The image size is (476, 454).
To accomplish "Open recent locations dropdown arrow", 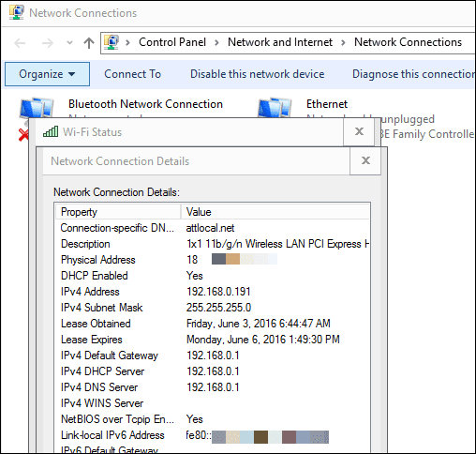I will (69, 43).
